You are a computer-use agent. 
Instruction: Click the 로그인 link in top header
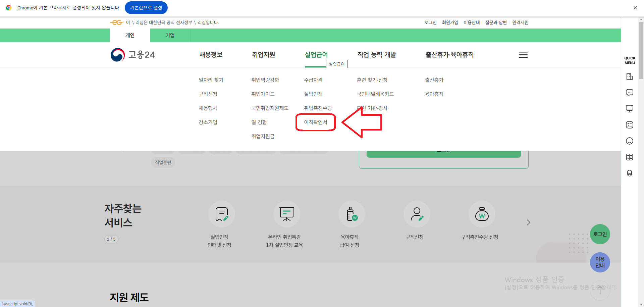coord(430,22)
